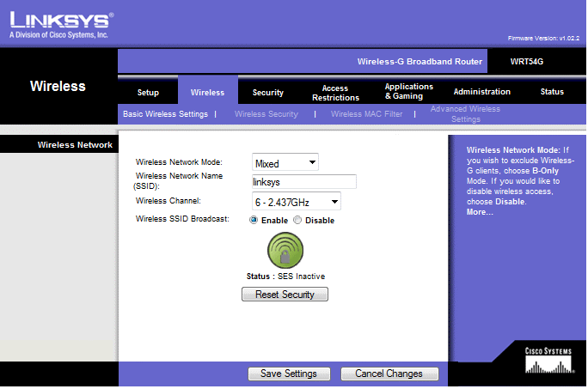
Task: Click the Wireless Network section header
Action: pyautogui.click(x=75, y=145)
